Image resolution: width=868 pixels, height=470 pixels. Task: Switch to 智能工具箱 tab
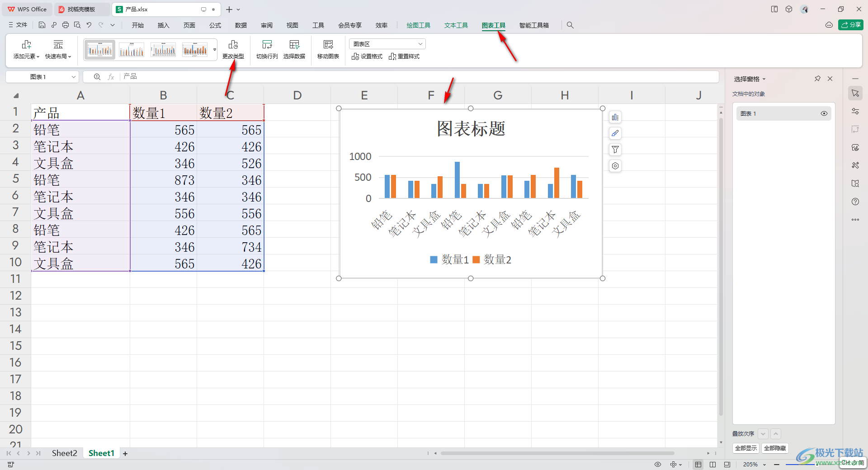534,25
